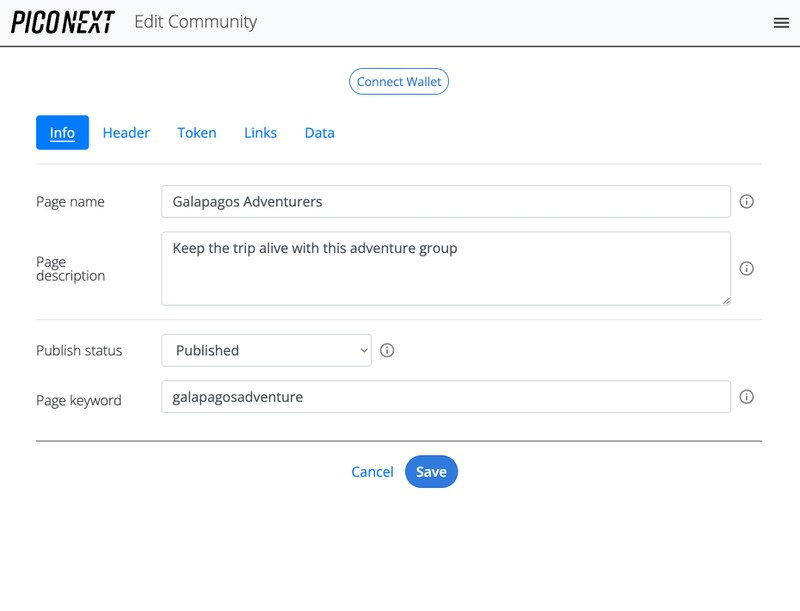Click the Cancel link
Screen dimensions: 800x611
(372, 472)
